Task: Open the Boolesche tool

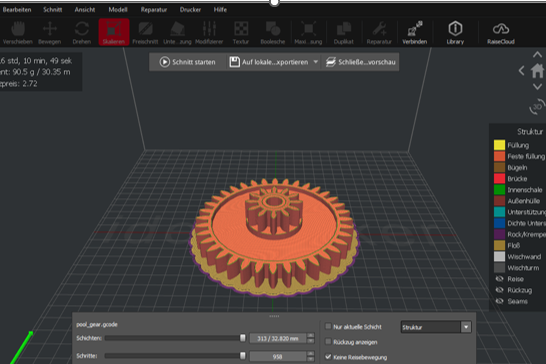Action: click(273, 32)
